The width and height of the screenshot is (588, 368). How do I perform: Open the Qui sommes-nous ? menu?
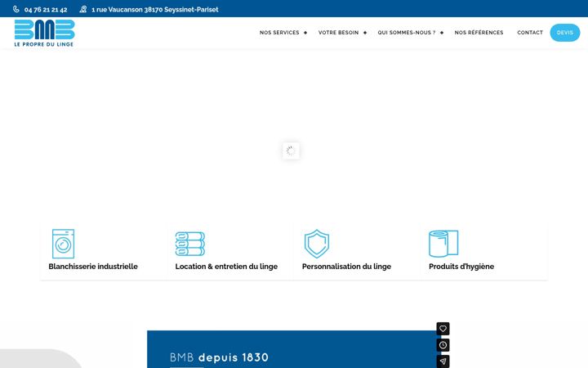(x=407, y=33)
